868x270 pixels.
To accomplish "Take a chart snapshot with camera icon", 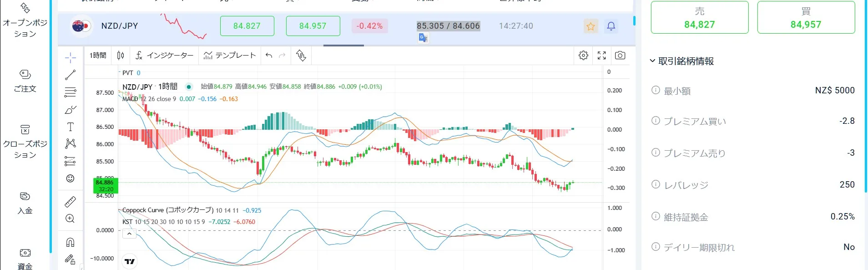I will point(620,56).
